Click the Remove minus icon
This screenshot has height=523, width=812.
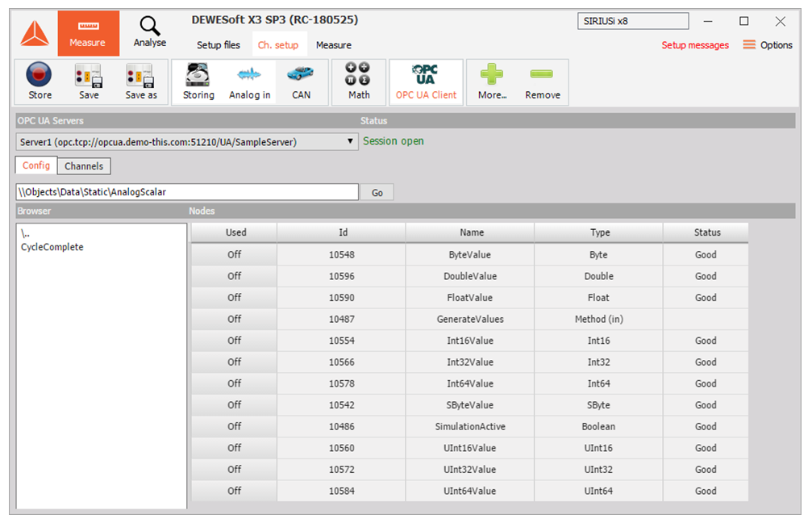[x=542, y=82]
